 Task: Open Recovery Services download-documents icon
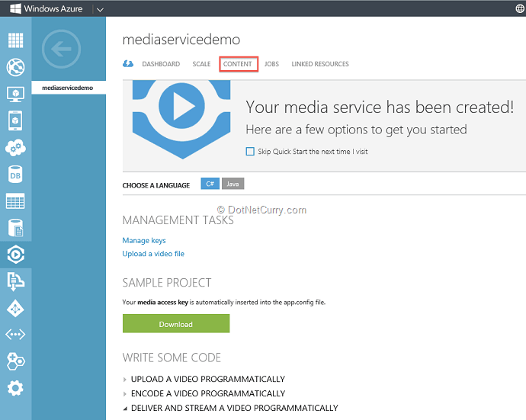pyautogui.click(x=15, y=281)
